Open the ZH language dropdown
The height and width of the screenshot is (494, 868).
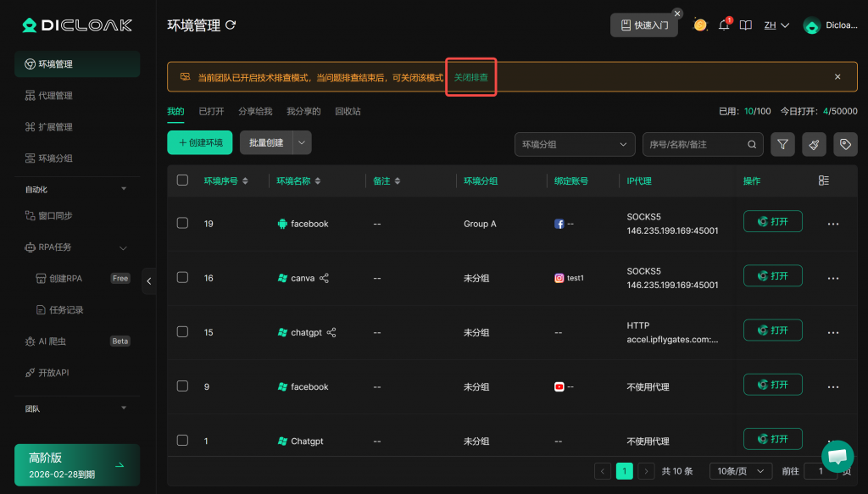click(776, 25)
